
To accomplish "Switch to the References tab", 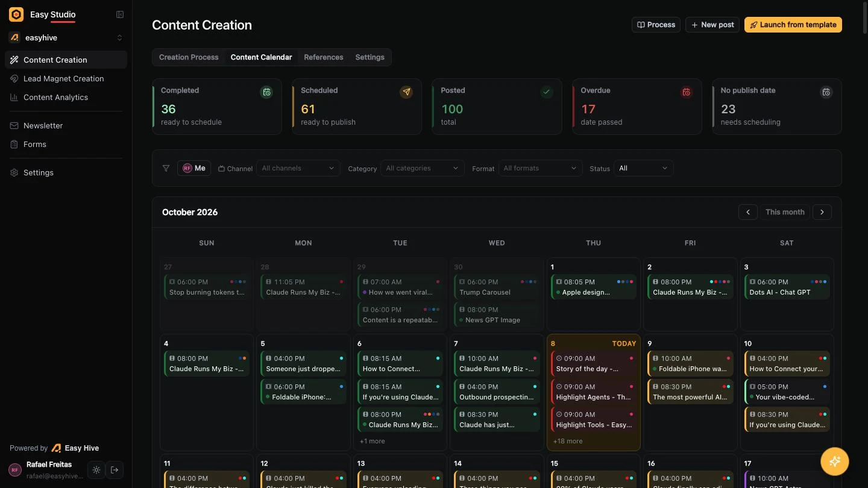I will tap(324, 57).
